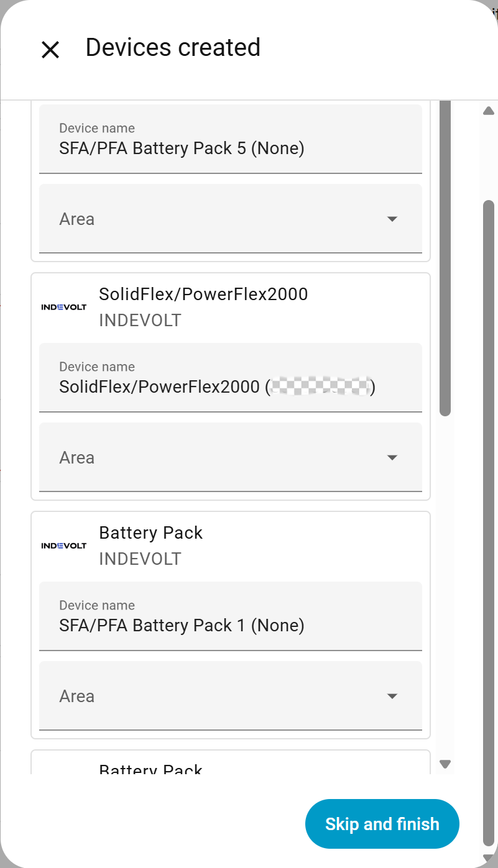Close the Devices created dialog
This screenshot has height=868, width=498.
point(50,50)
